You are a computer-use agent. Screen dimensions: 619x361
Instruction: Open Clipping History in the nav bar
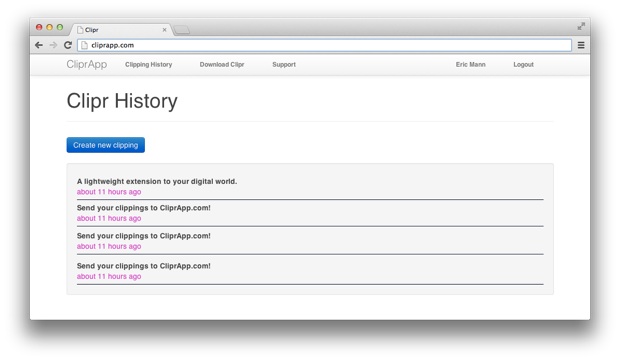(x=148, y=64)
